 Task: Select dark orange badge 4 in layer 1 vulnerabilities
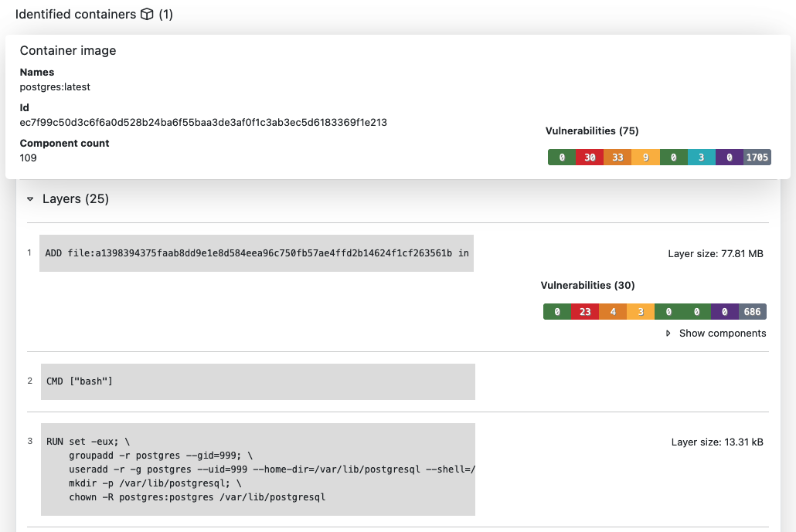click(613, 311)
